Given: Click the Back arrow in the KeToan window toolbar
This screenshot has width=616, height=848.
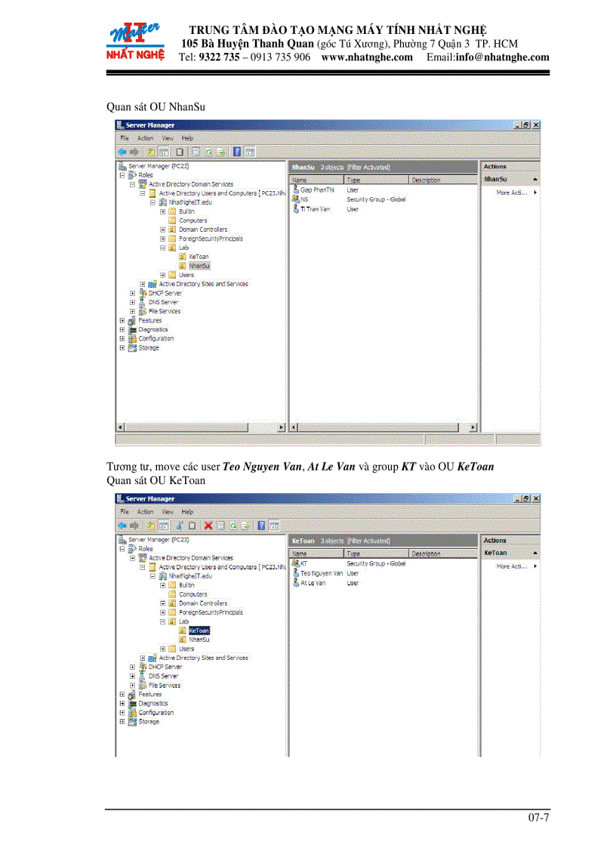Looking at the screenshot, I should (x=122, y=526).
